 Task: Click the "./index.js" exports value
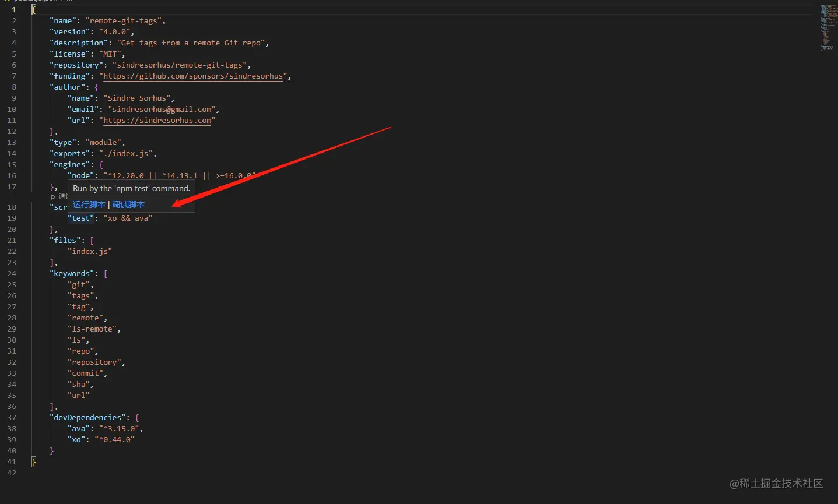click(x=126, y=154)
